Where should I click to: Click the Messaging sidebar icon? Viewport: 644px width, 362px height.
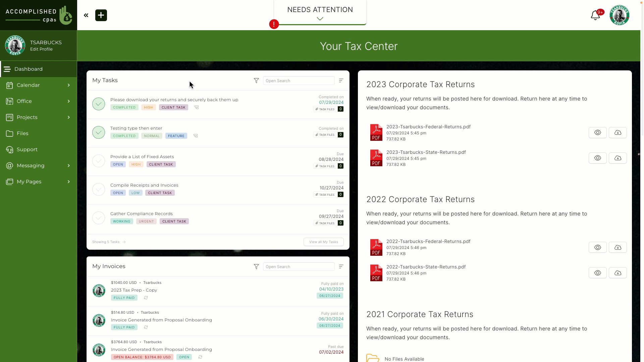(9, 165)
